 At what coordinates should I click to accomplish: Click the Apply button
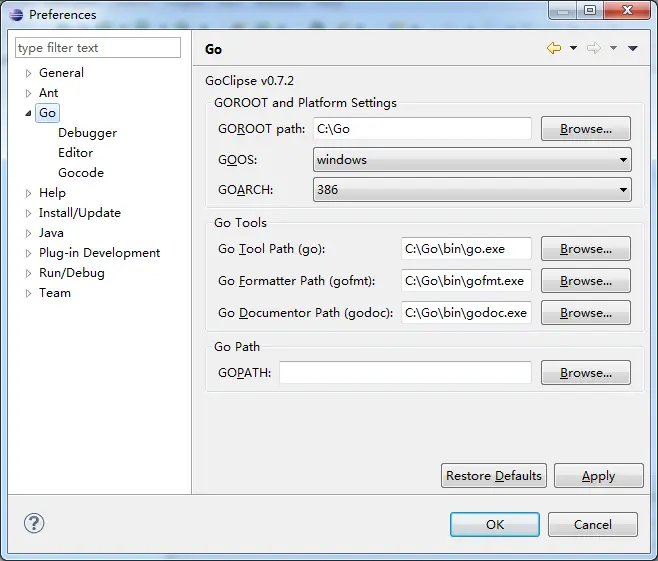598,476
